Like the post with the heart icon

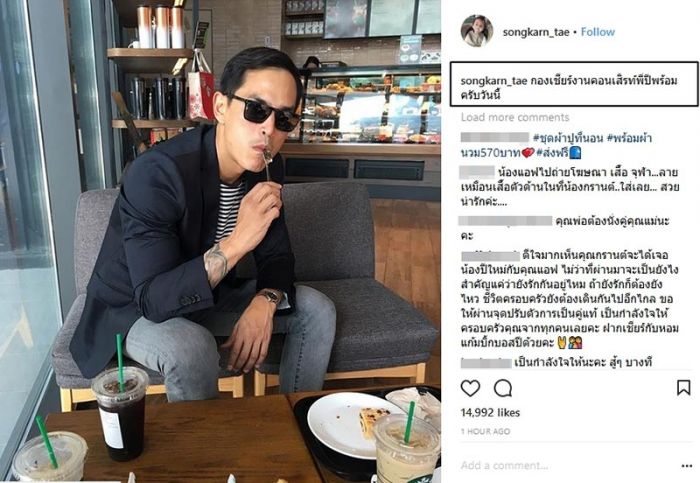pyautogui.click(x=470, y=388)
